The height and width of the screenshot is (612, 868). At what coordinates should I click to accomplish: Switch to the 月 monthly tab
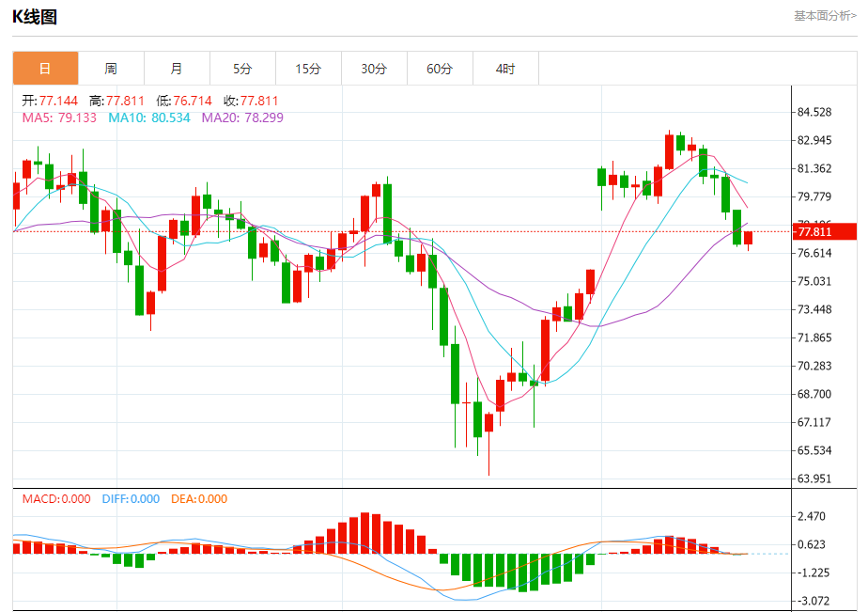[x=178, y=68]
